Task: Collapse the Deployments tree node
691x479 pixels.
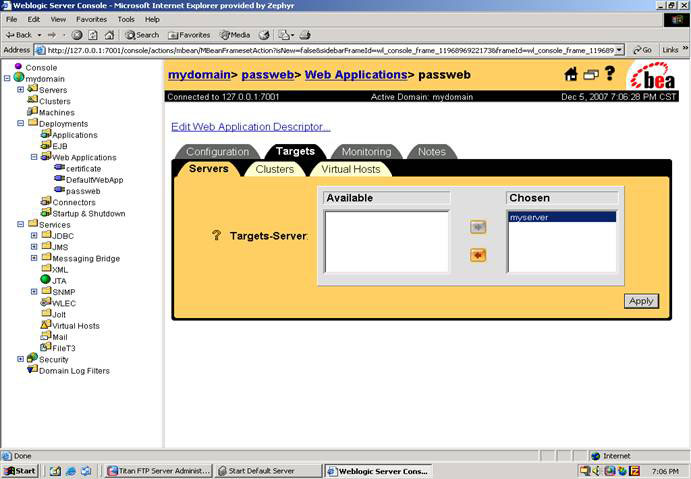Action: (20, 123)
